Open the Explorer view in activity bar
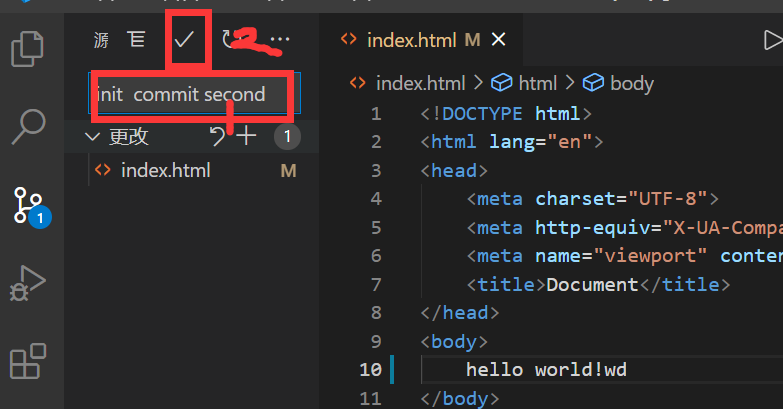 tap(27, 49)
